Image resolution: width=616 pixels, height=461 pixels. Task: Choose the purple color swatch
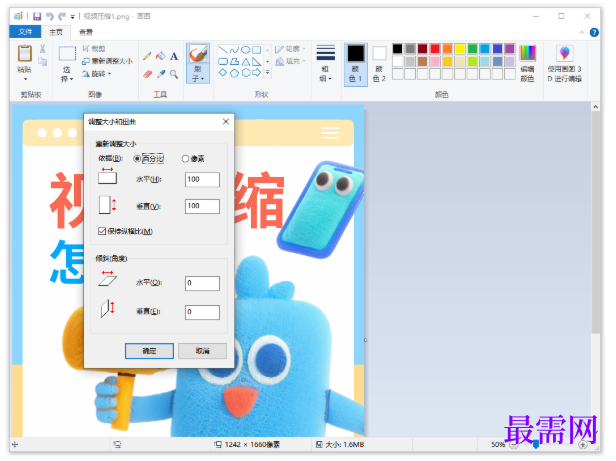510,49
